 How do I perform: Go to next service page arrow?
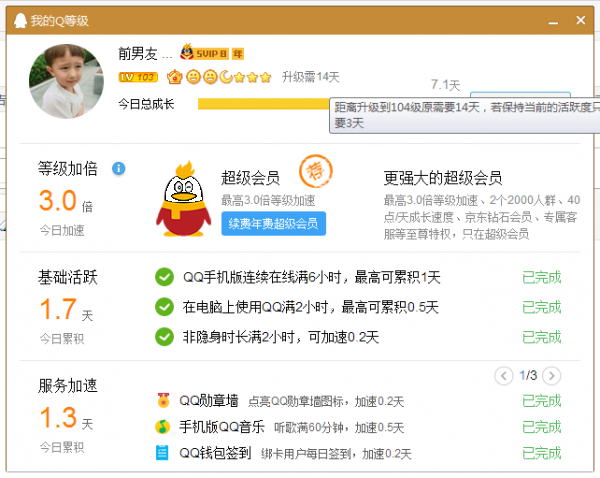tap(551, 376)
